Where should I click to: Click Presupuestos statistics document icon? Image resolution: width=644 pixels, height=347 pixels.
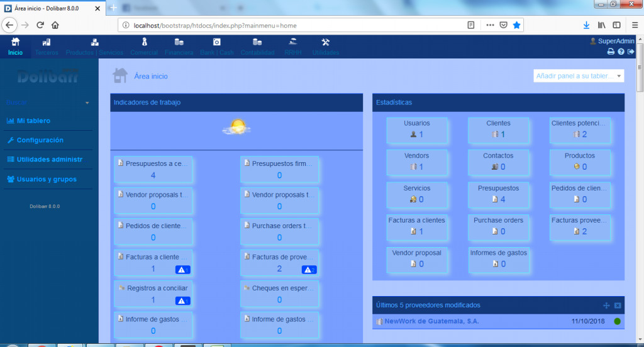click(x=495, y=199)
